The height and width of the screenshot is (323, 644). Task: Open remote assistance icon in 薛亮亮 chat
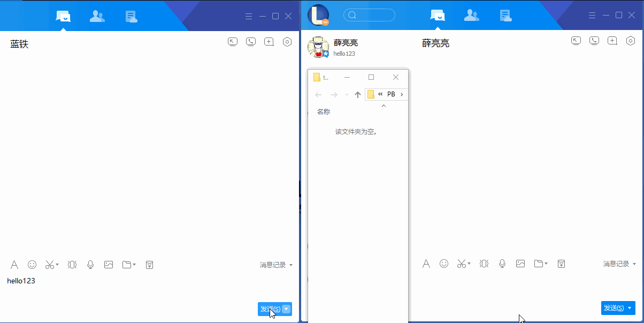[x=576, y=41]
